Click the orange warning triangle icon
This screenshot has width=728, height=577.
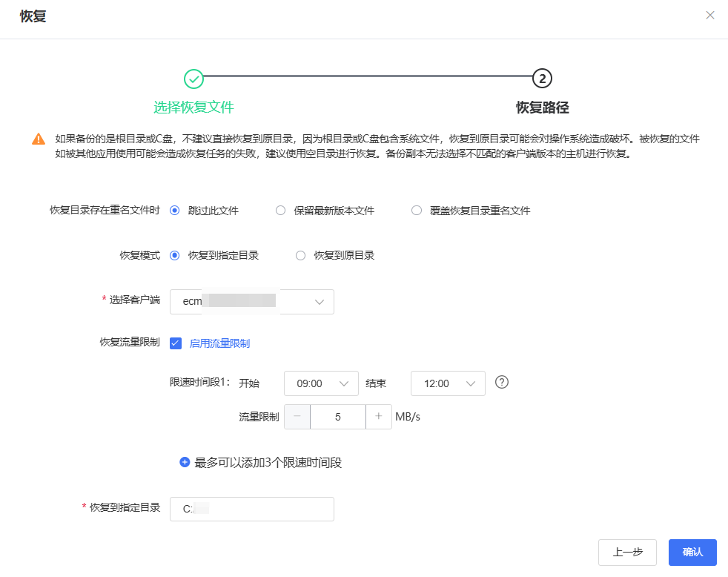coord(39,139)
